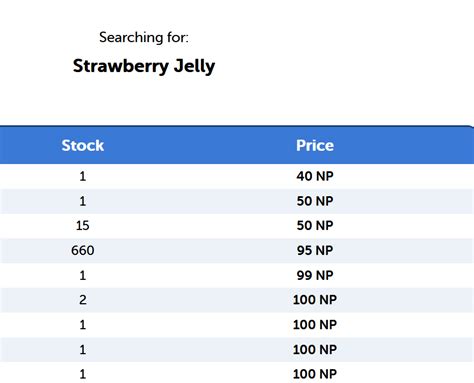Viewport: 474px width, 383px height.
Task: Click the stock quantity 15
Action: [83, 226]
